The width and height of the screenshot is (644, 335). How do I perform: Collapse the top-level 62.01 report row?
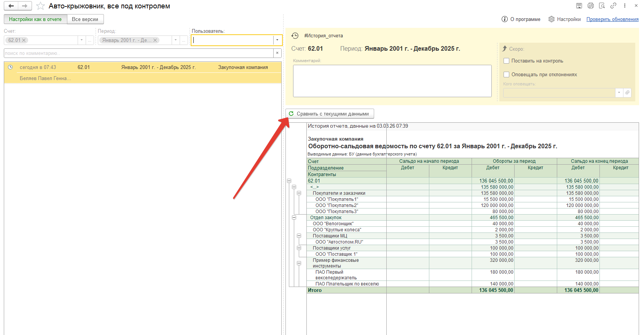pos(289,181)
